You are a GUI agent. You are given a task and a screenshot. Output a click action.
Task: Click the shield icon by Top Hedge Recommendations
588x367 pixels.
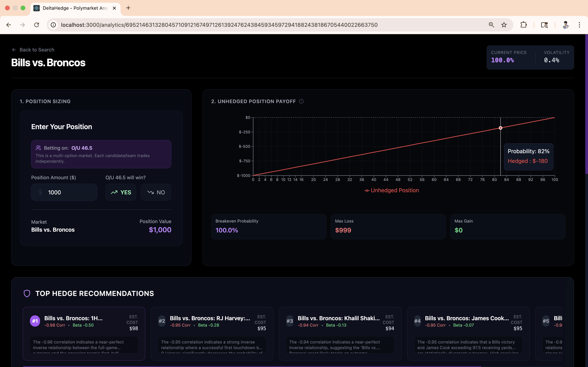(27, 293)
